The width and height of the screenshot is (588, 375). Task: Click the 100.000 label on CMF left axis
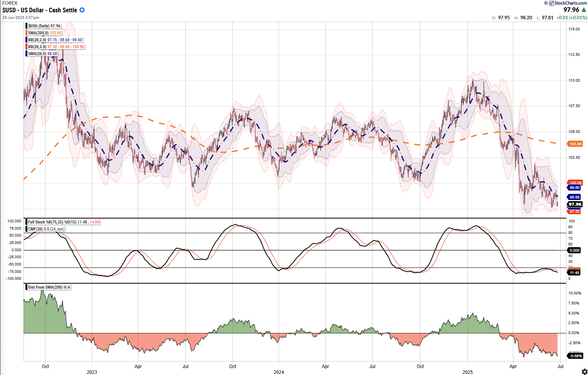tap(14, 221)
